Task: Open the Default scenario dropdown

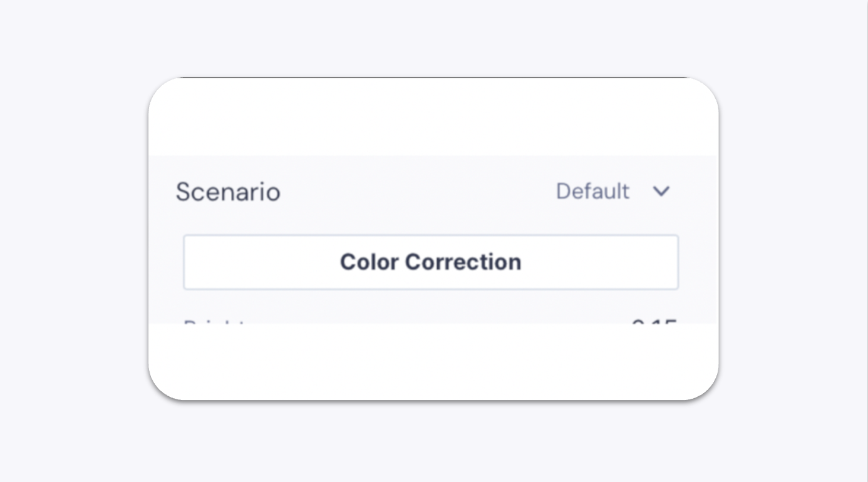Action: point(613,192)
